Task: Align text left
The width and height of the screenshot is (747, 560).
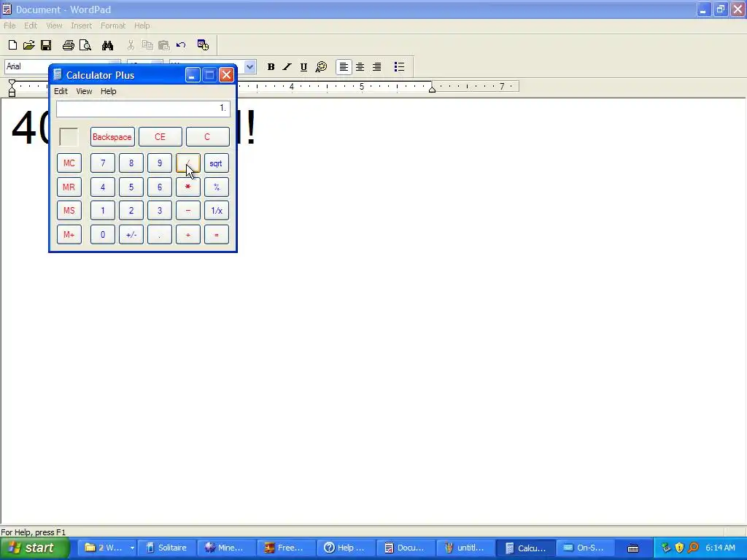Action: [344, 67]
